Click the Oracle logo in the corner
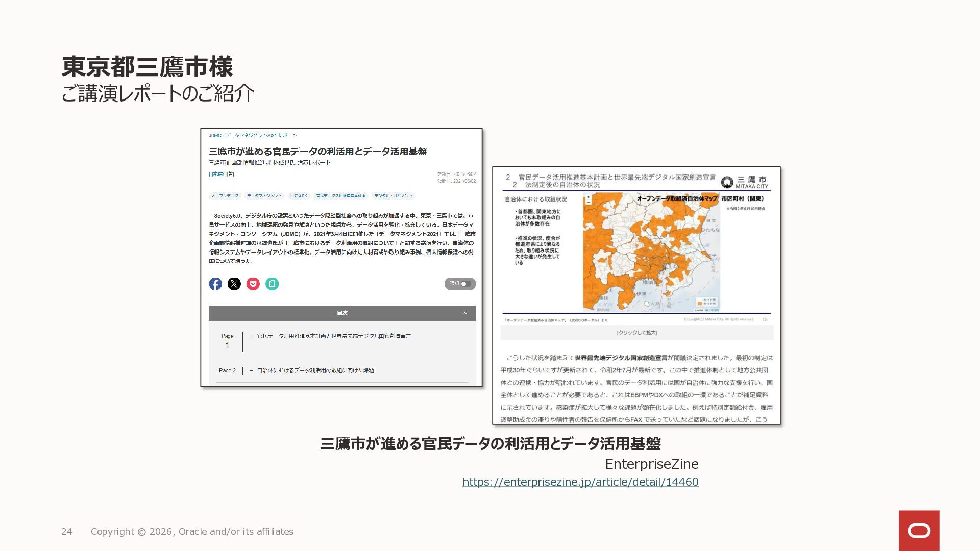 919,531
